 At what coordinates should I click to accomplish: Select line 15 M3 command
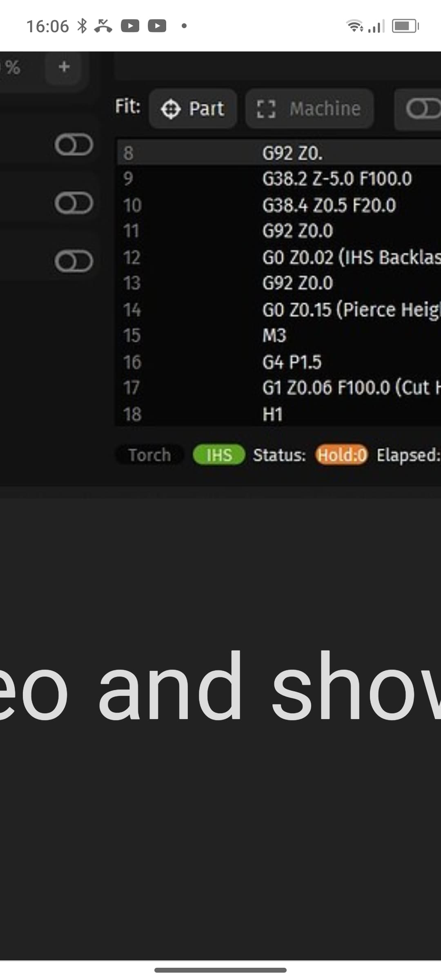[x=279, y=335]
